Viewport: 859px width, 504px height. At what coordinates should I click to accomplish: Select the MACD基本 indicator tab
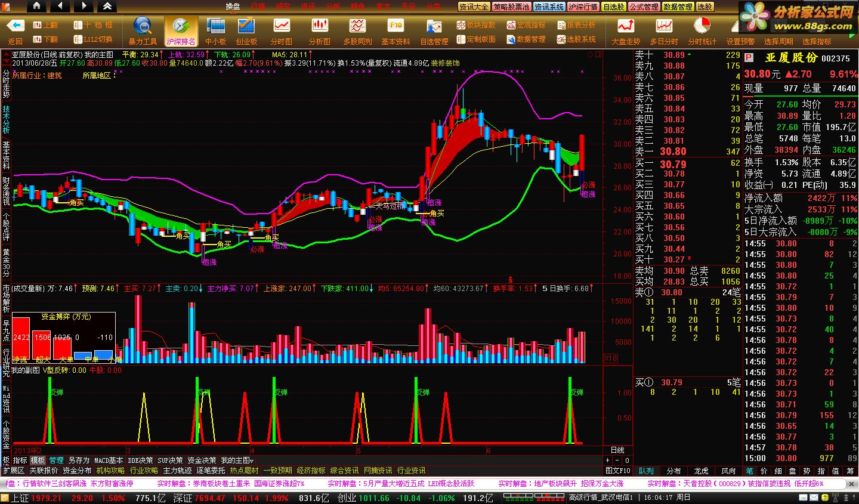point(109,460)
